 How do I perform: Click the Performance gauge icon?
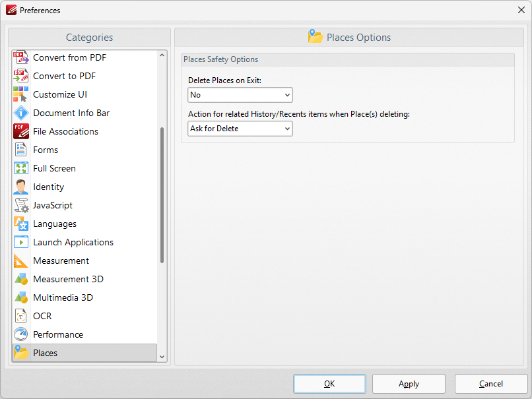tap(21, 334)
